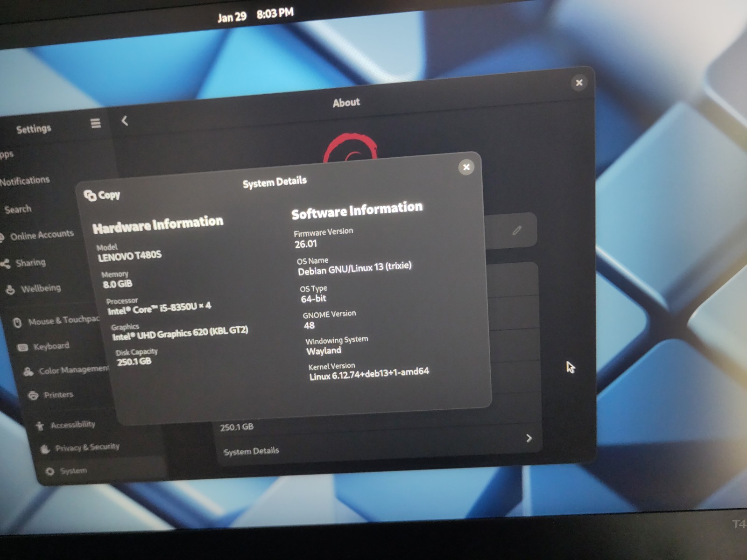The height and width of the screenshot is (560, 747).
Task: Open Wellbeing settings
Action: pos(41,288)
